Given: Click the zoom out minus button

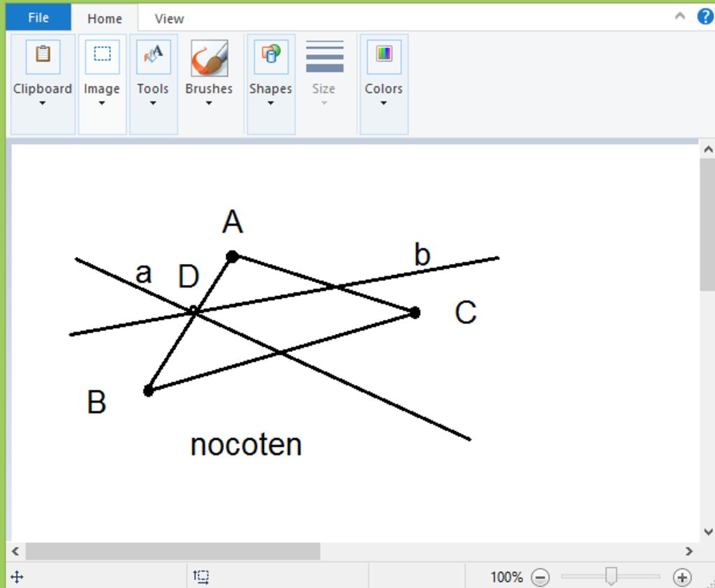Looking at the screenshot, I should (540, 577).
